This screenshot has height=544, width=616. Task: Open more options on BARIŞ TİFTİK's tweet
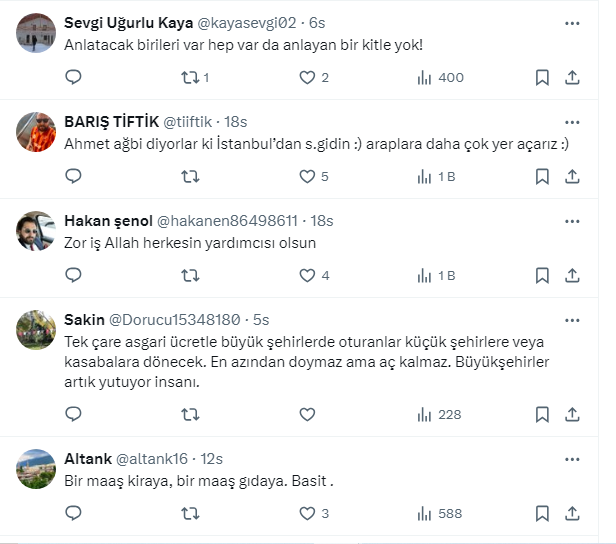tap(572, 121)
